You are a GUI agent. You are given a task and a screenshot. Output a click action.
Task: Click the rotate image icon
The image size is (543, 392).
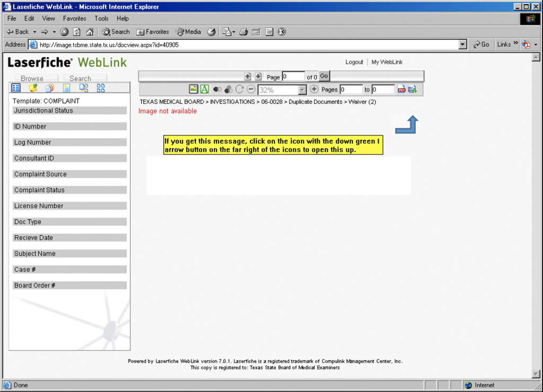coord(240,90)
